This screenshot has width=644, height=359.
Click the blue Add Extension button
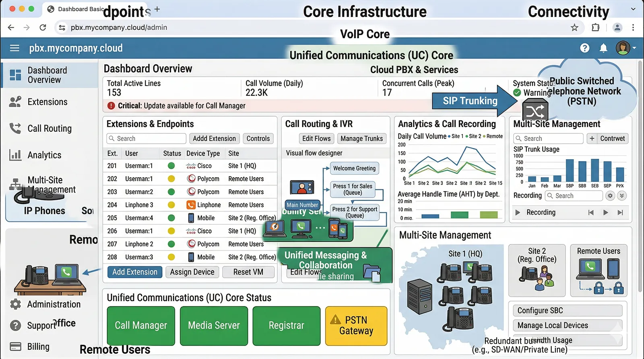point(135,272)
